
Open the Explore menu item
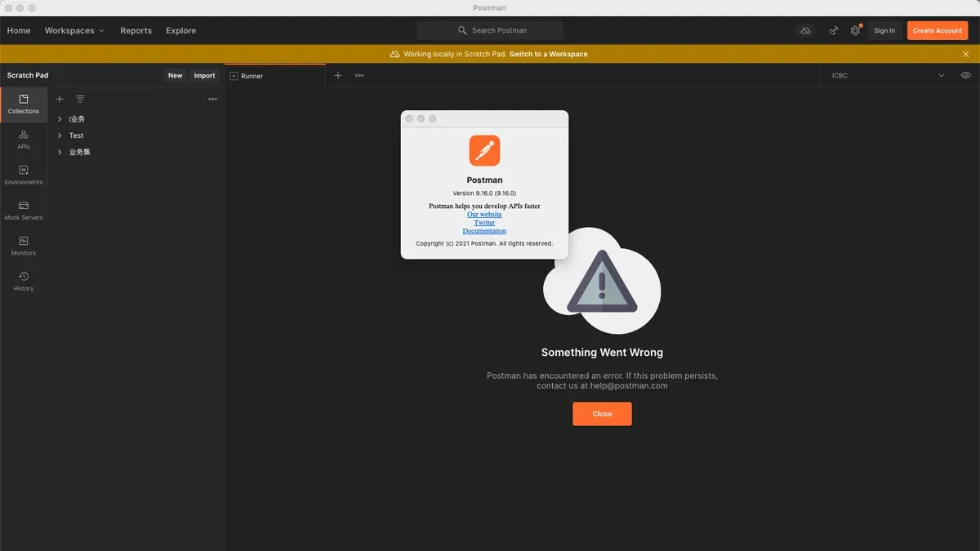click(x=180, y=30)
